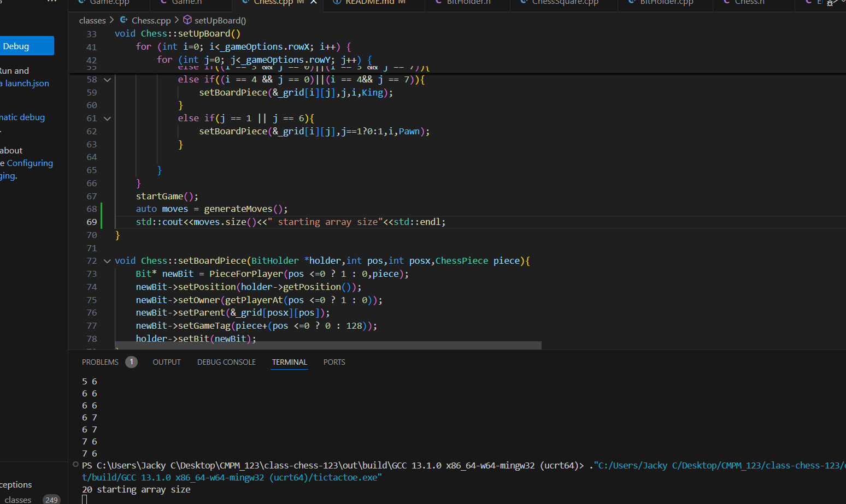This screenshot has width=846, height=504.
Task: Click line number 68 in the gutter
Action: (91, 209)
